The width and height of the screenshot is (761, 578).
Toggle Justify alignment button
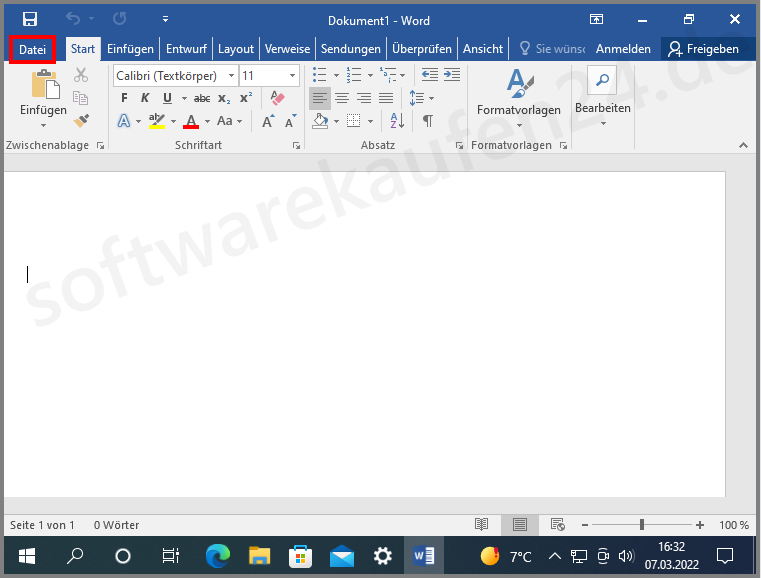tap(386, 98)
